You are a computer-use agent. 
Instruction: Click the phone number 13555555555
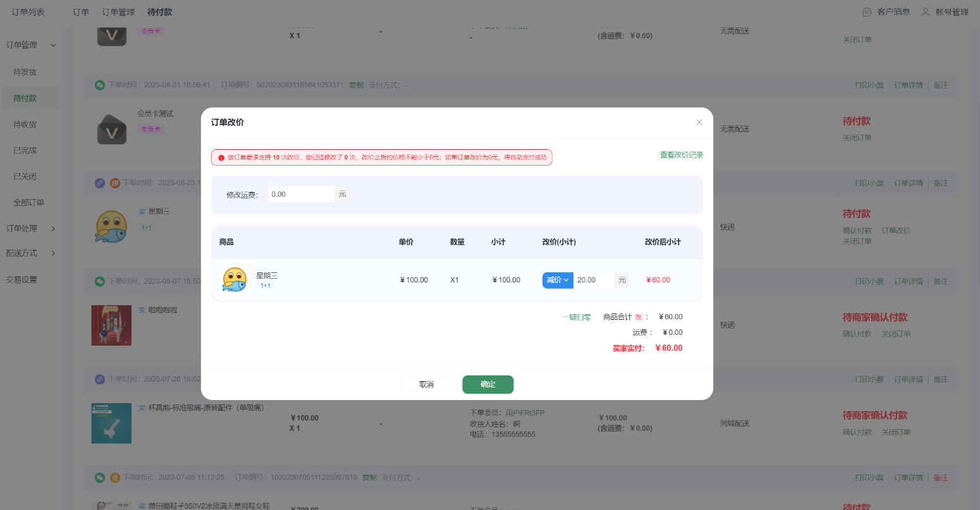coord(513,435)
